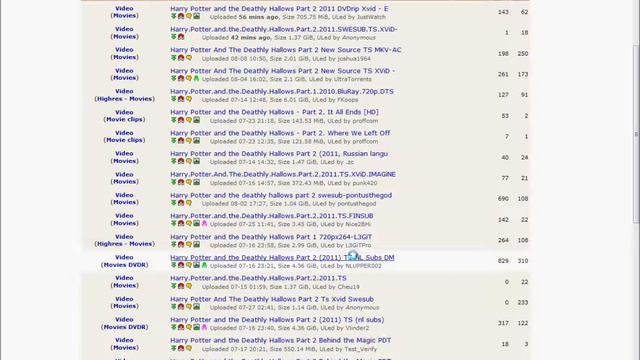Click magnet icon in UltraTorrents row
The height and width of the screenshot is (360, 640).
point(181,78)
